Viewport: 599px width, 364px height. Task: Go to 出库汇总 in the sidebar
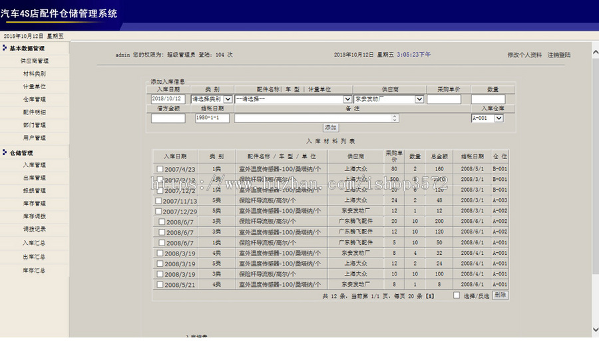34,257
